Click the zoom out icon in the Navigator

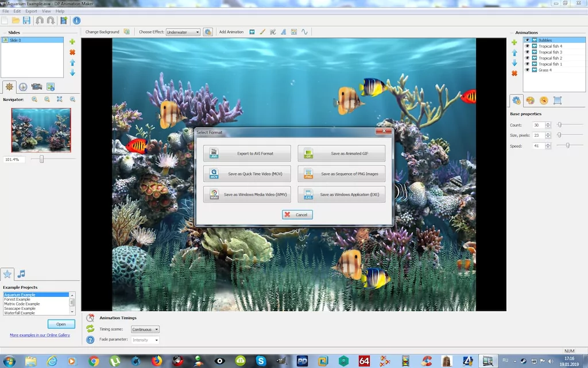pyautogui.click(x=47, y=99)
